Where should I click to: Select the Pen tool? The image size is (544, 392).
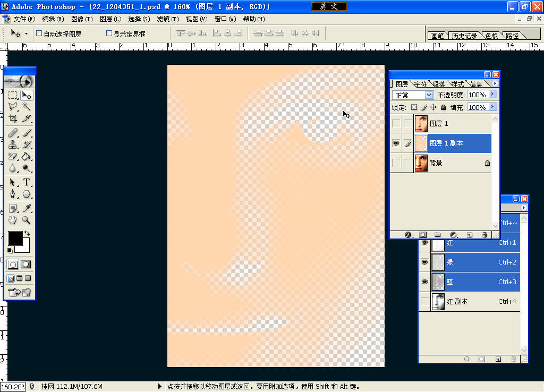click(13, 194)
